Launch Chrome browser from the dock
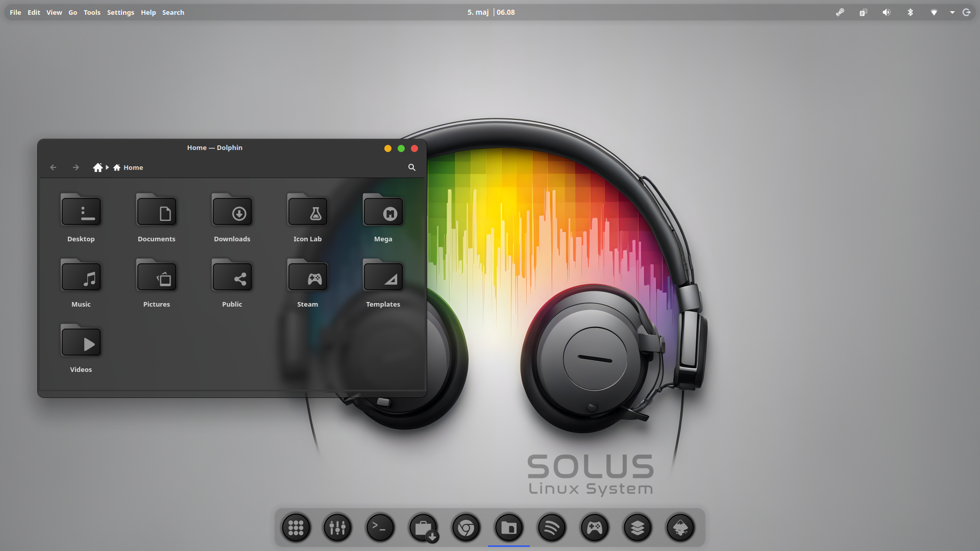The height and width of the screenshot is (551, 980). [466, 528]
